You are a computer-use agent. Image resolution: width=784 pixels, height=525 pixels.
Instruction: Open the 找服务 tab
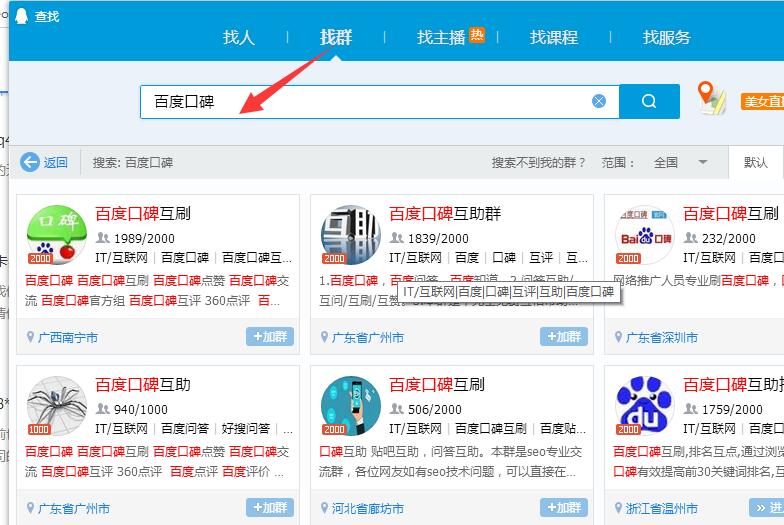pyautogui.click(x=666, y=37)
